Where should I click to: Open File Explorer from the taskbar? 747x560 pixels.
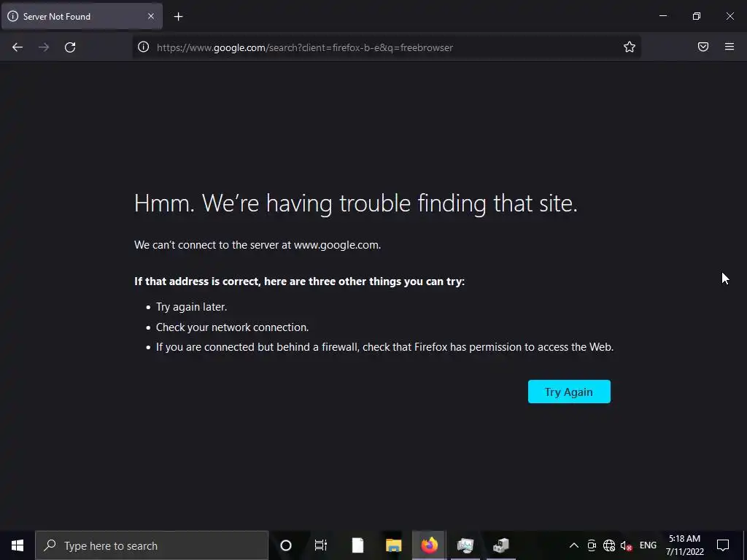tap(393, 545)
